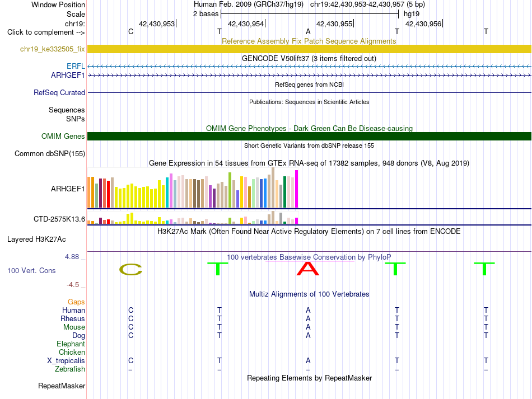This screenshot has height=399, width=532.
Task: Click the Publications: Sequences in Scientific Articles title
Action: [309, 102]
